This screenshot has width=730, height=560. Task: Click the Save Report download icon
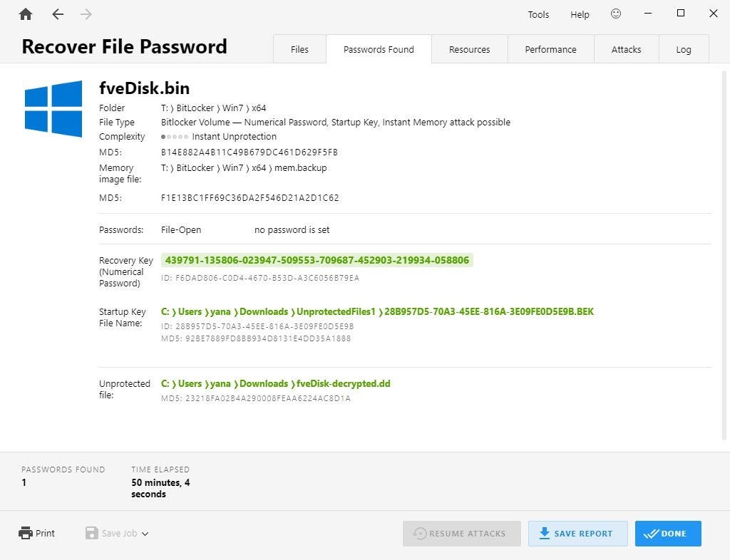545,534
